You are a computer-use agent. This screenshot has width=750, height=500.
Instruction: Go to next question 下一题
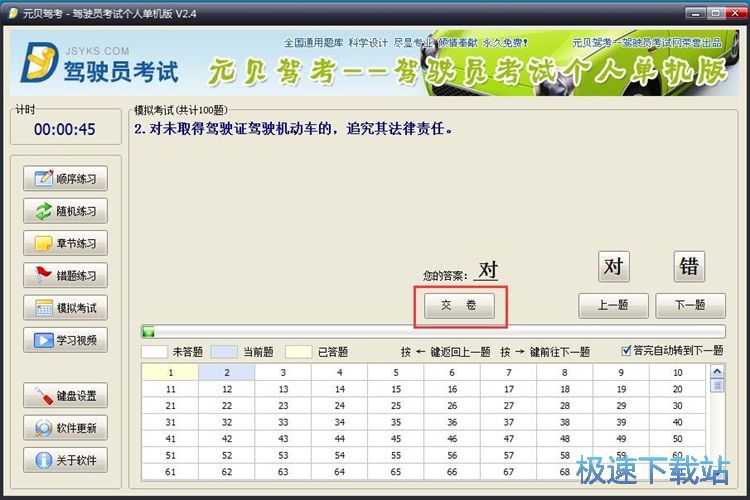click(690, 306)
